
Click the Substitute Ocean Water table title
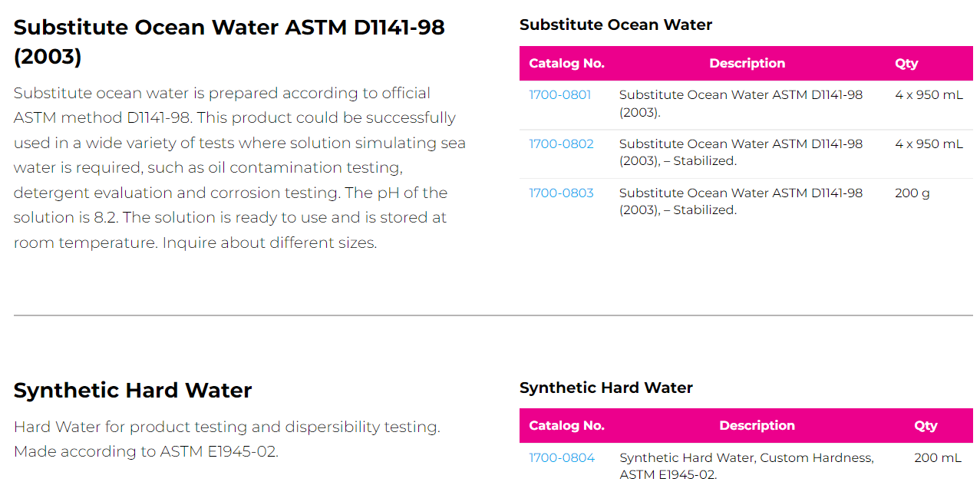[x=615, y=25]
